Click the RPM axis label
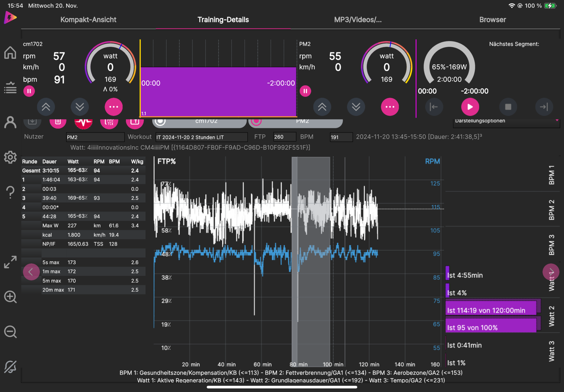Screen dimensions: 564x392 coord(432,161)
